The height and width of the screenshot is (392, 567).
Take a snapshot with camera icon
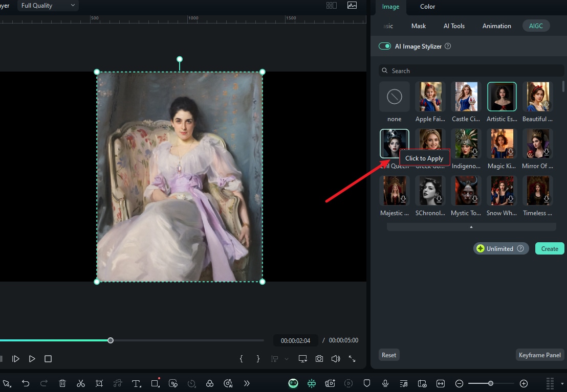319,359
